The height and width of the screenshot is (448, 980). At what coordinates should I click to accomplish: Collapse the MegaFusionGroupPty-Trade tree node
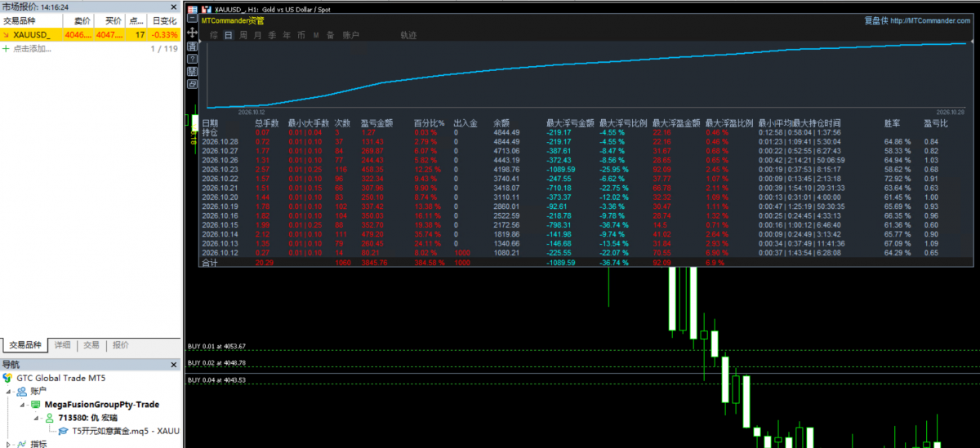(x=22, y=405)
